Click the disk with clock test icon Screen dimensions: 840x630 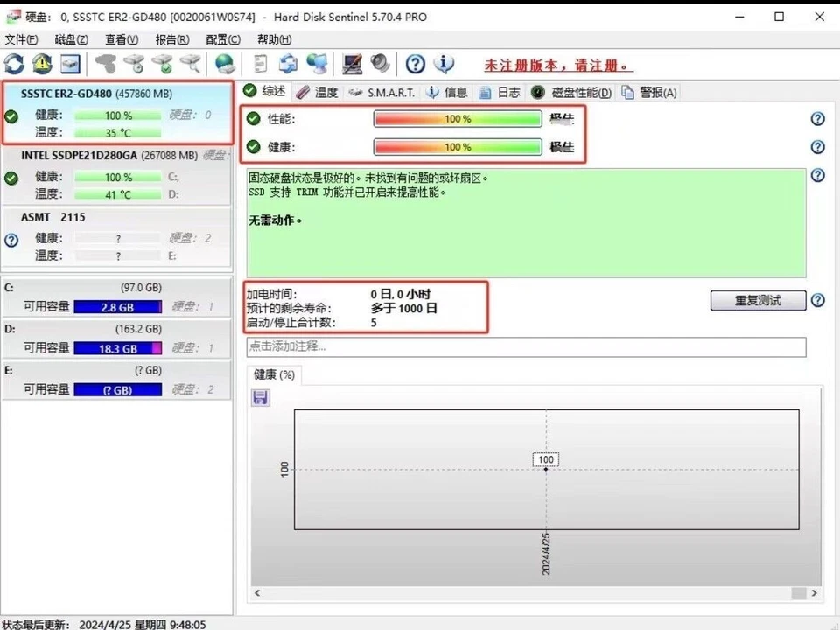tap(134, 64)
